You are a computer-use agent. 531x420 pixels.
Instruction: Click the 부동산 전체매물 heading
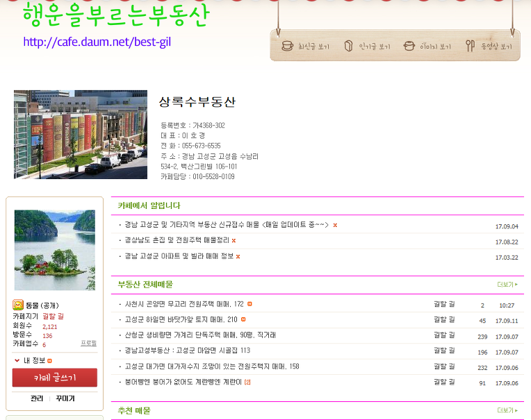(145, 285)
